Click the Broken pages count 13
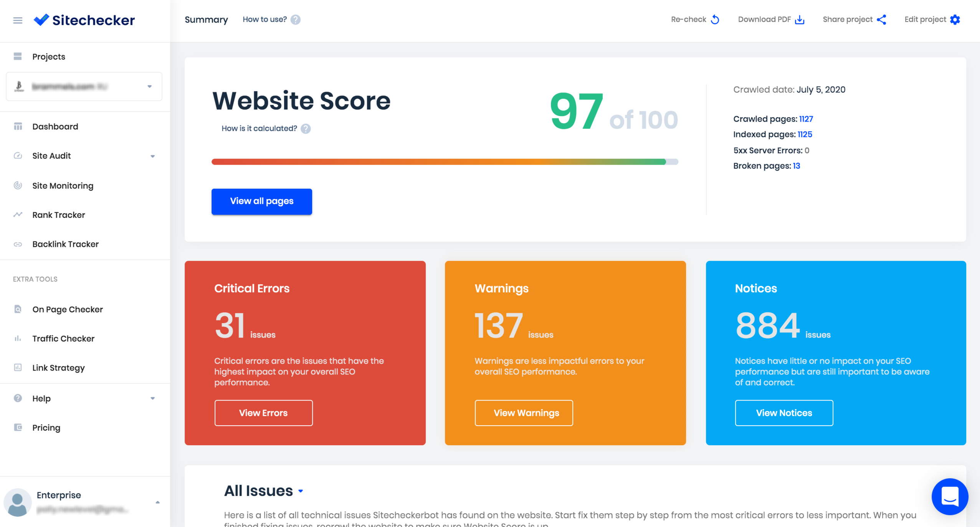 click(x=797, y=166)
